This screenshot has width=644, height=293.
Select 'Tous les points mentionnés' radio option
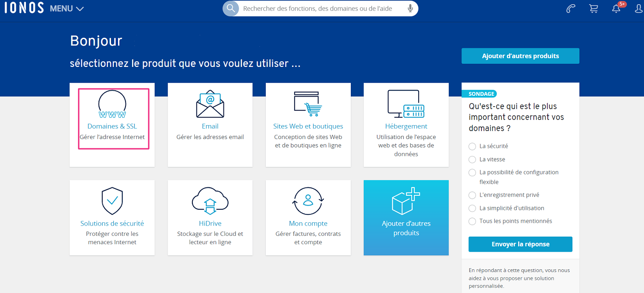point(472,221)
